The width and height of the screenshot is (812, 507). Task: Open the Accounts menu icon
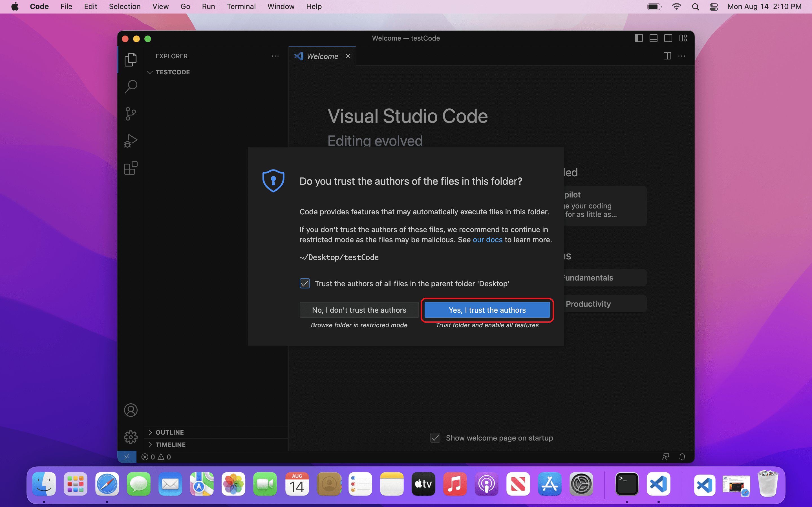tap(131, 410)
